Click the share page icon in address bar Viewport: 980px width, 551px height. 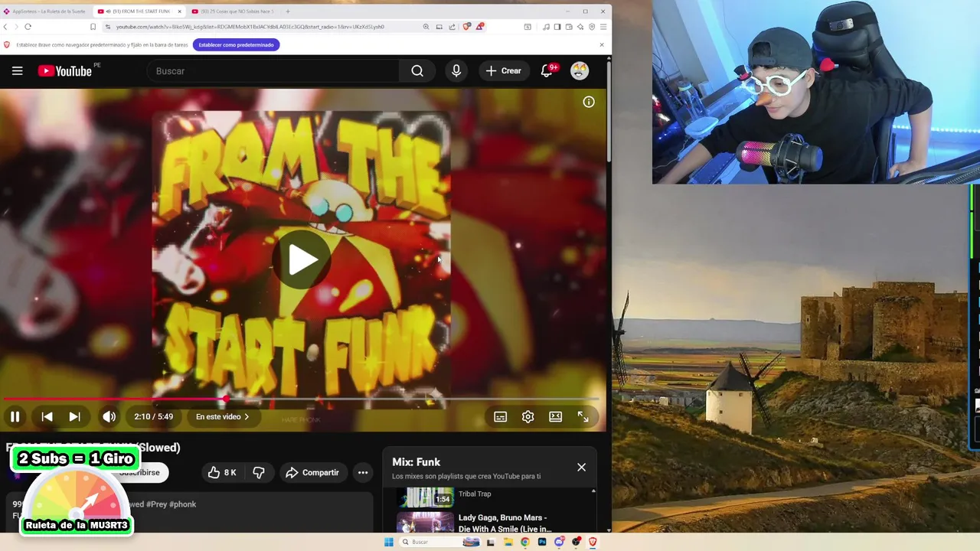tap(452, 27)
